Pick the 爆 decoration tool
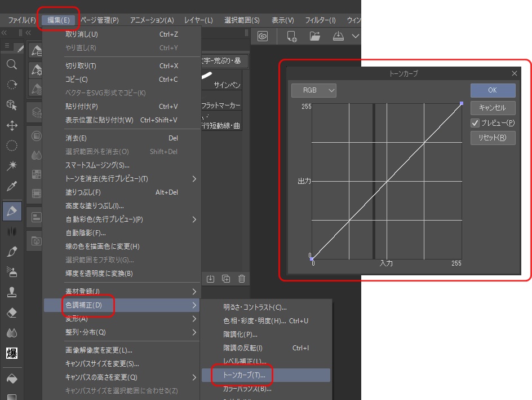The image size is (532, 400). pos(12,354)
